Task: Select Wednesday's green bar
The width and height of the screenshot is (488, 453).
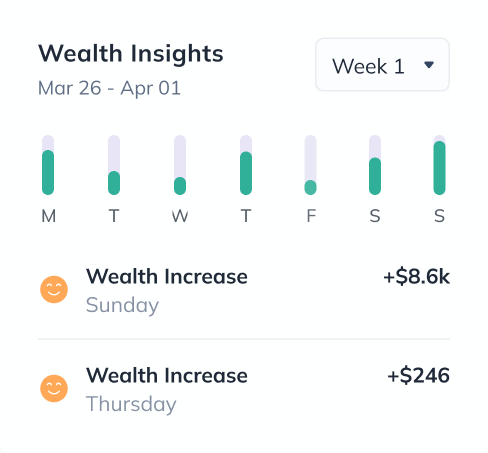Action: [x=180, y=186]
